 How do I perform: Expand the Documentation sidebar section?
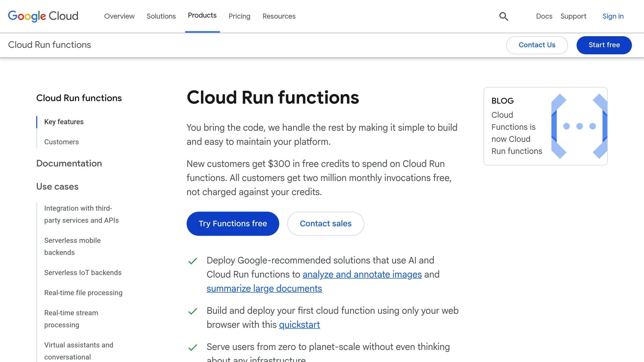(69, 163)
